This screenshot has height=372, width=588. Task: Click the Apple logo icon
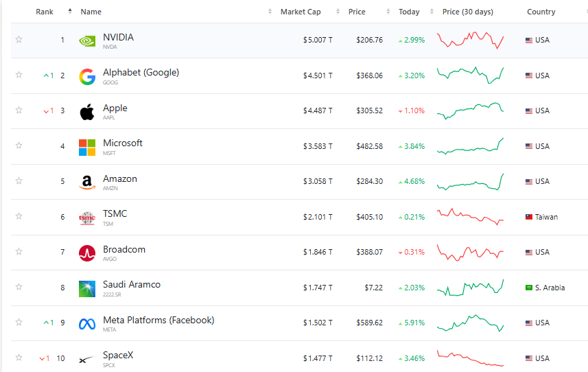[87, 112]
